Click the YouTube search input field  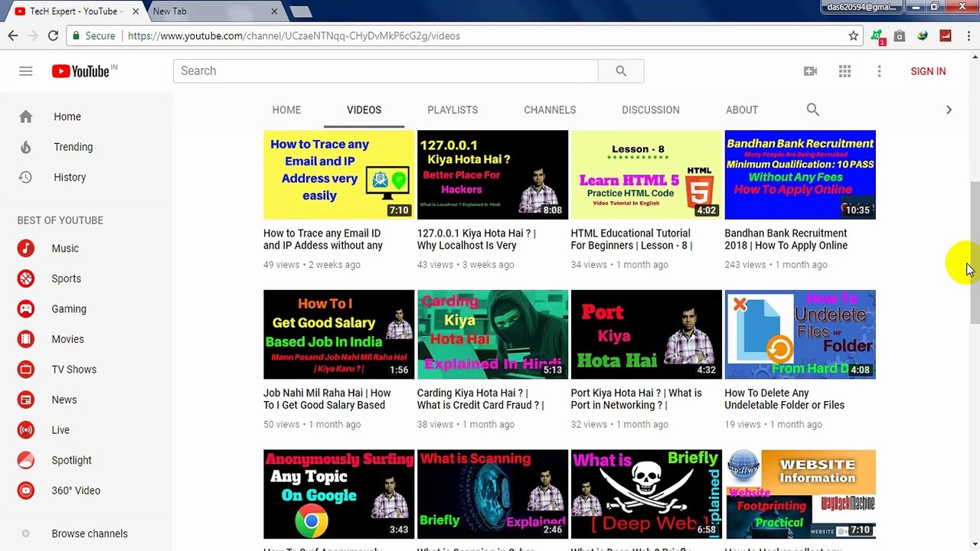pos(385,71)
